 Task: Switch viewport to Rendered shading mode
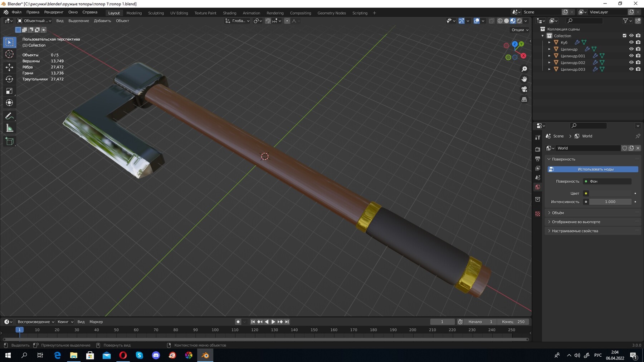(x=519, y=21)
